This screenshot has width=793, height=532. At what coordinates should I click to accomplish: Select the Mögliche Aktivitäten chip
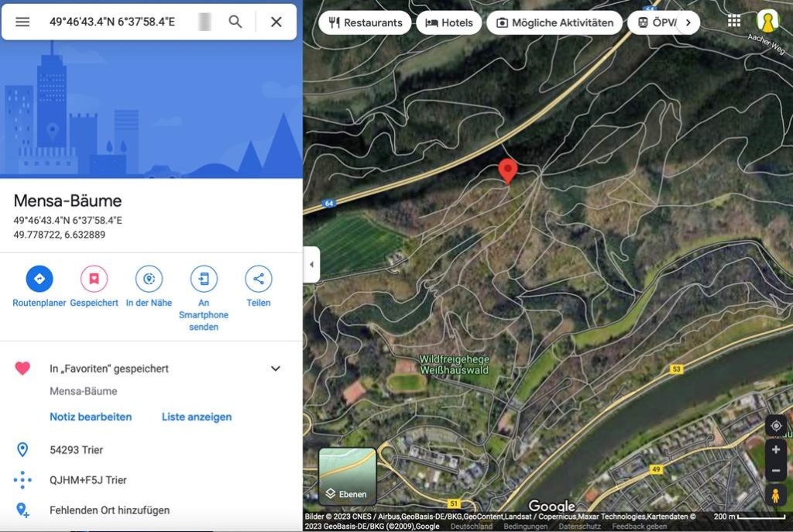click(555, 22)
